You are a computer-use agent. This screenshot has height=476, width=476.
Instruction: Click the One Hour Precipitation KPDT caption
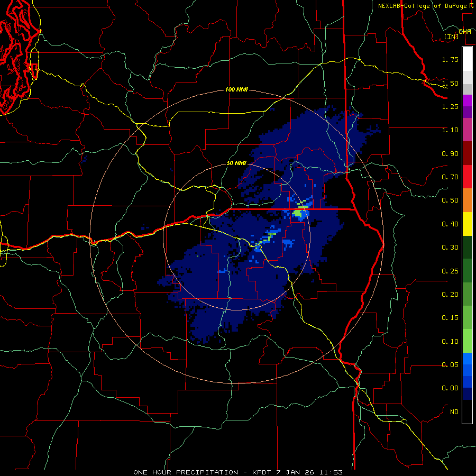pos(238,472)
